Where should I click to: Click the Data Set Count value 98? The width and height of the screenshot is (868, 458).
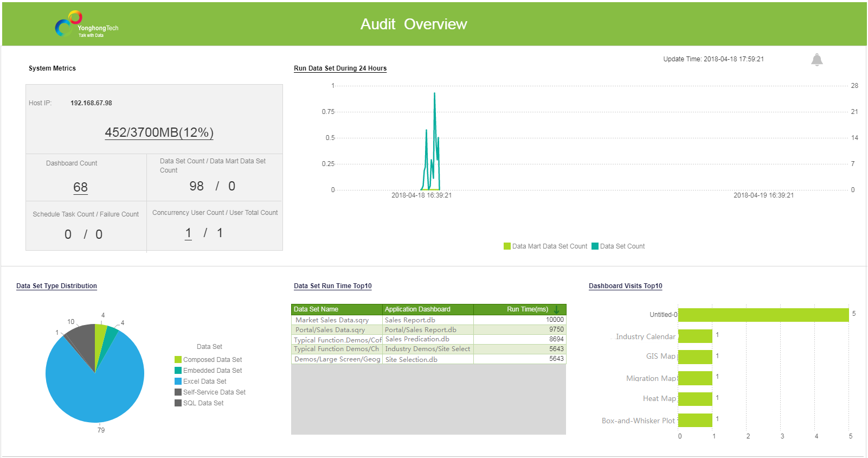(196, 186)
